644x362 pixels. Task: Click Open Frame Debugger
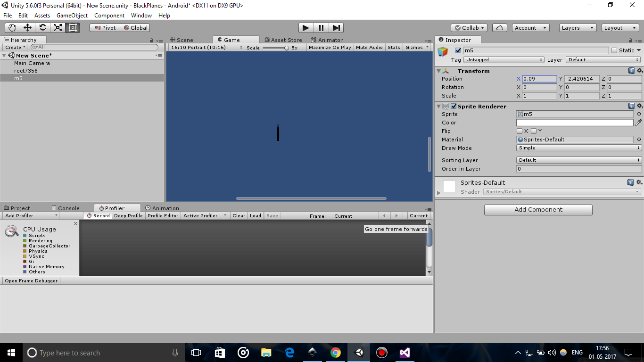[x=31, y=280]
